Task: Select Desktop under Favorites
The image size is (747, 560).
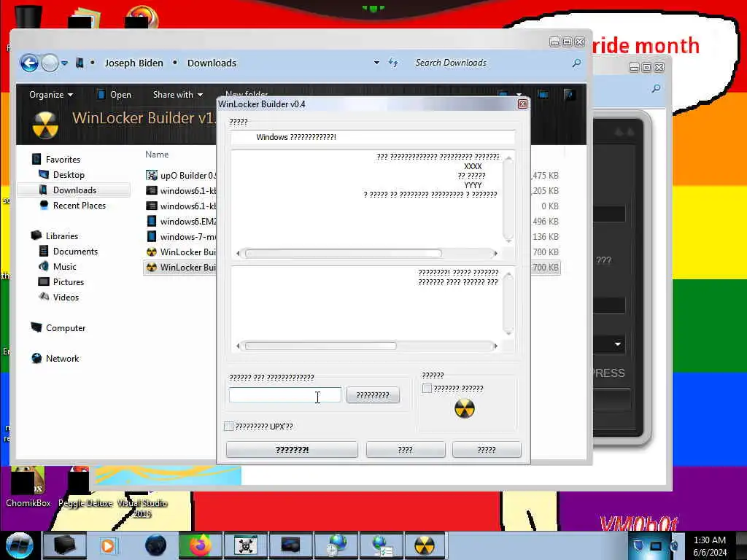Action: point(62,175)
